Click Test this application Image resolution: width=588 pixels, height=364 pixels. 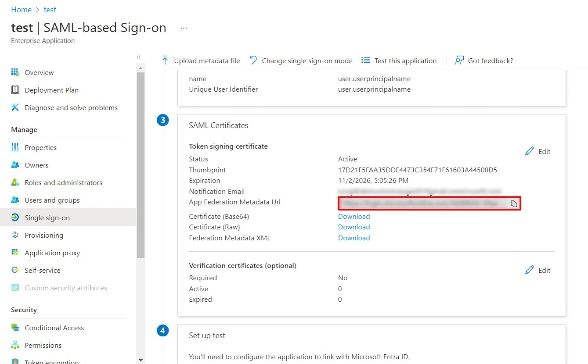tap(399, 61)
